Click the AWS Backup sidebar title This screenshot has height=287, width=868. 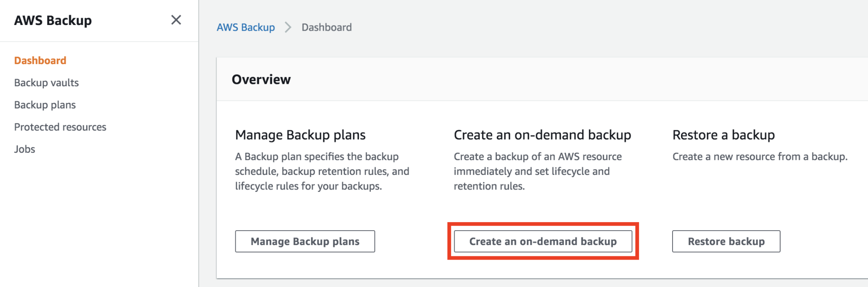pyautogui.click(x=53, y=20)
